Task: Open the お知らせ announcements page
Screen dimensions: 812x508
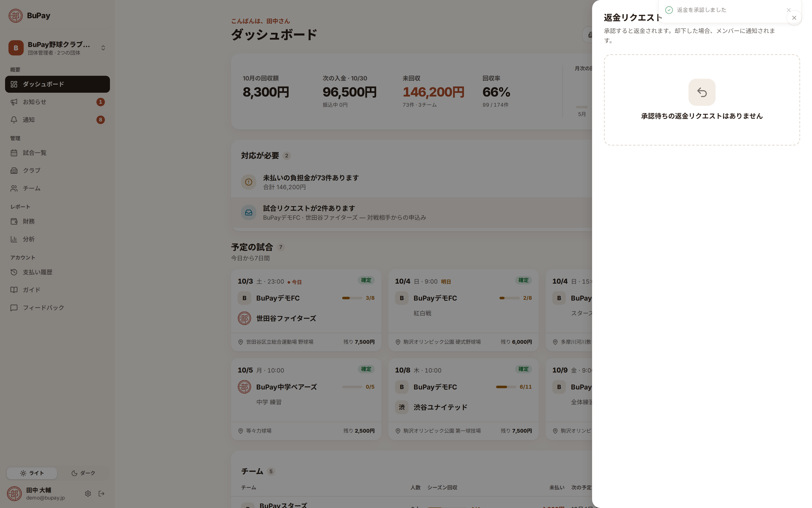Action: tap(57, 102)
